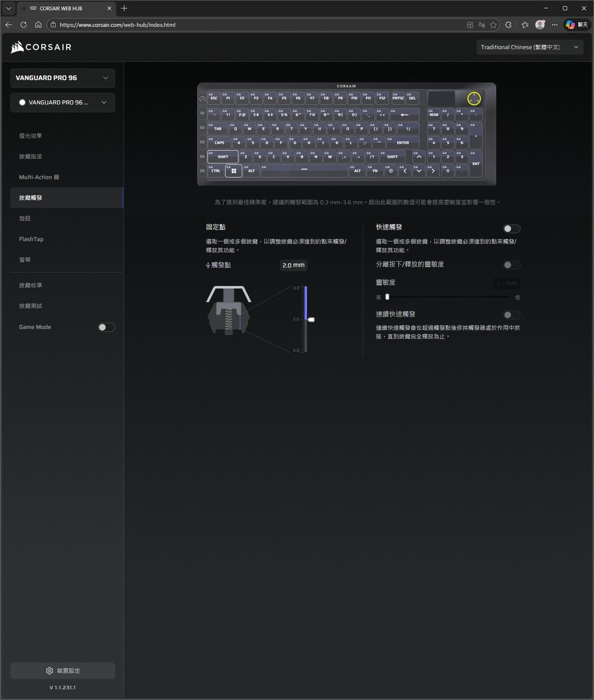Select the backspace key on diagram
The width and height of the screenshot is (594, 700).
click(404, 114)
